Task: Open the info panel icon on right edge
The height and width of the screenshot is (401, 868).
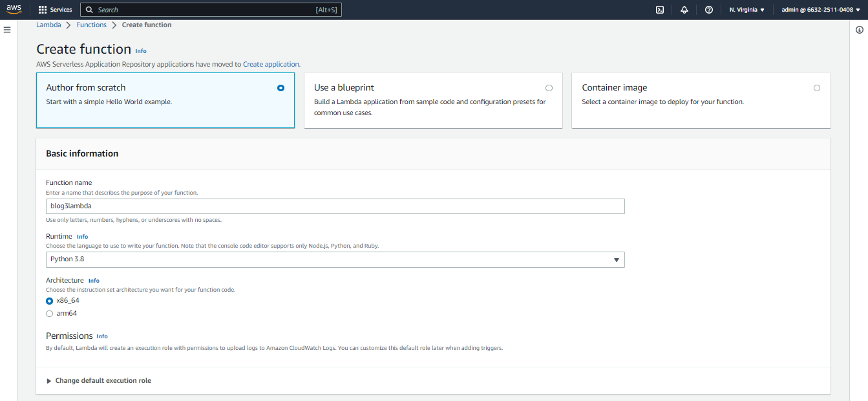Action: 860,30
